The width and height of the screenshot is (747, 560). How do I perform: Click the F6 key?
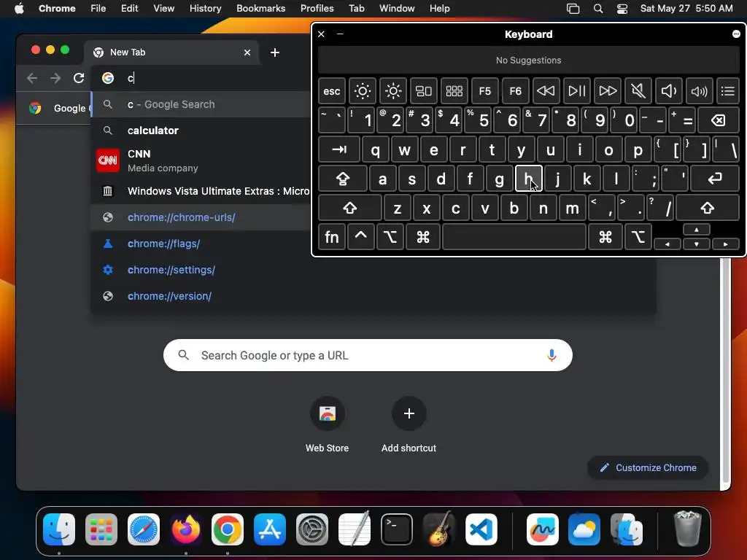(x=516, y=91)
